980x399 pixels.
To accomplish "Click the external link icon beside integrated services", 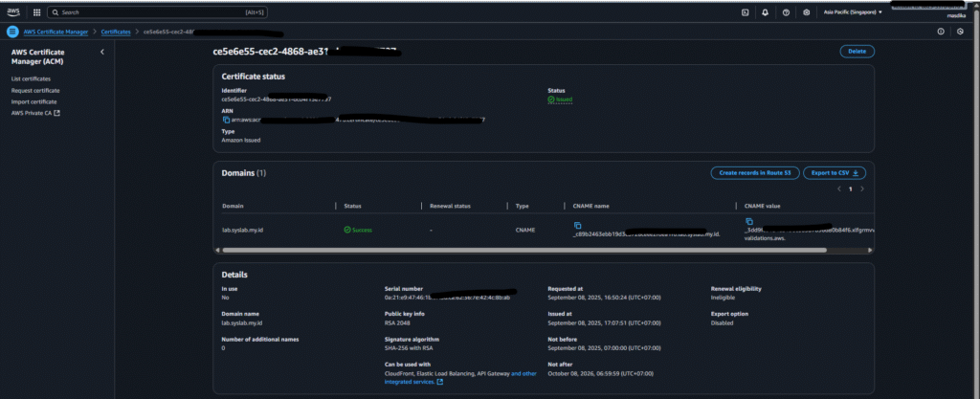I will 440,382.
